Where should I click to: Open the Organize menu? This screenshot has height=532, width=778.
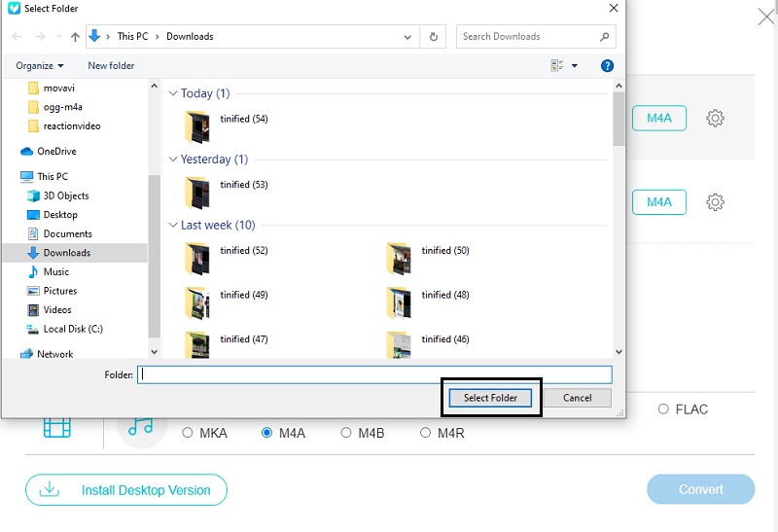(x=39, y=66)
